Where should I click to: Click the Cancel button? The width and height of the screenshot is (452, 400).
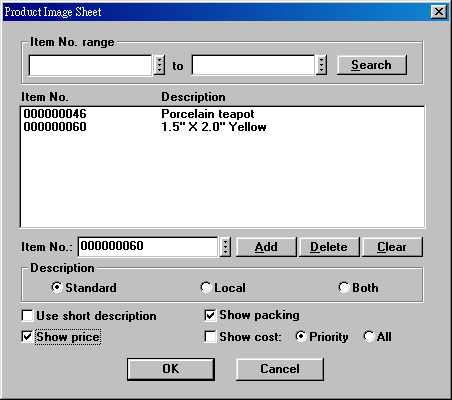pos(280,369)
